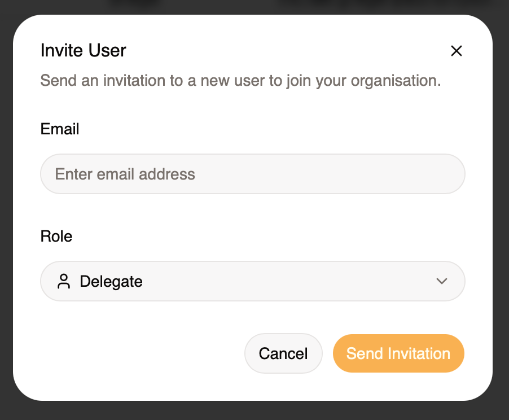The image size is (509, 420).
Task: Focus the Enter email address field
Action: coord(252,174)
